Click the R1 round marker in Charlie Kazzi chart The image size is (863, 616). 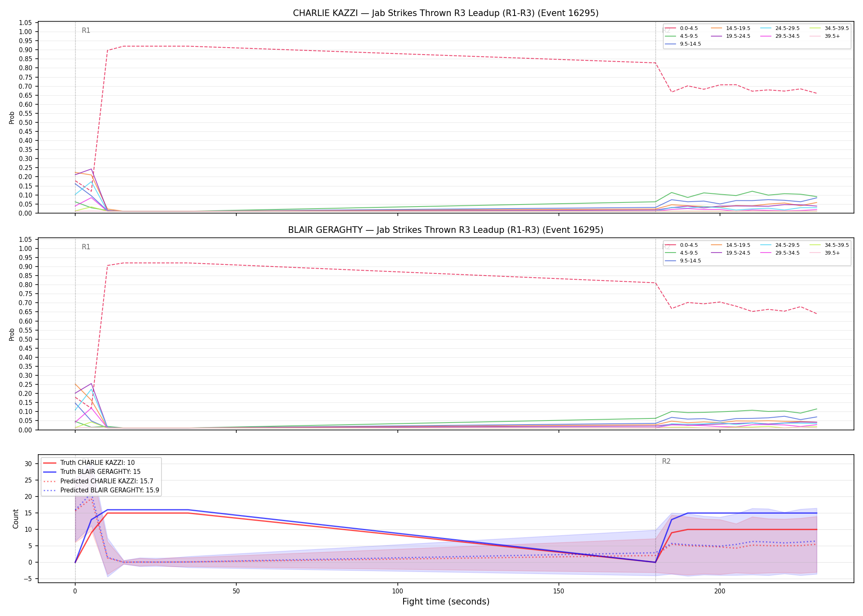[x=86, y=30]
